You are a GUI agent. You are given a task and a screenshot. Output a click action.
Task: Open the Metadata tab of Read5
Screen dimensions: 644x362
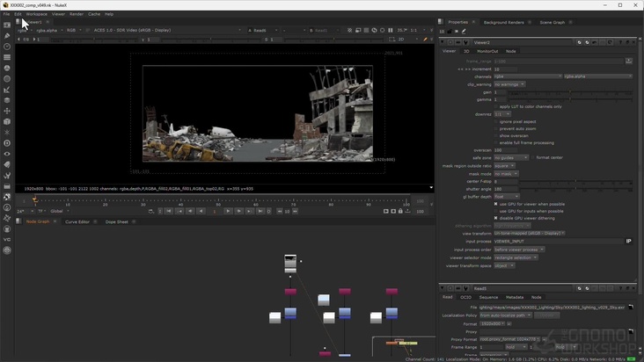(514, 297)
